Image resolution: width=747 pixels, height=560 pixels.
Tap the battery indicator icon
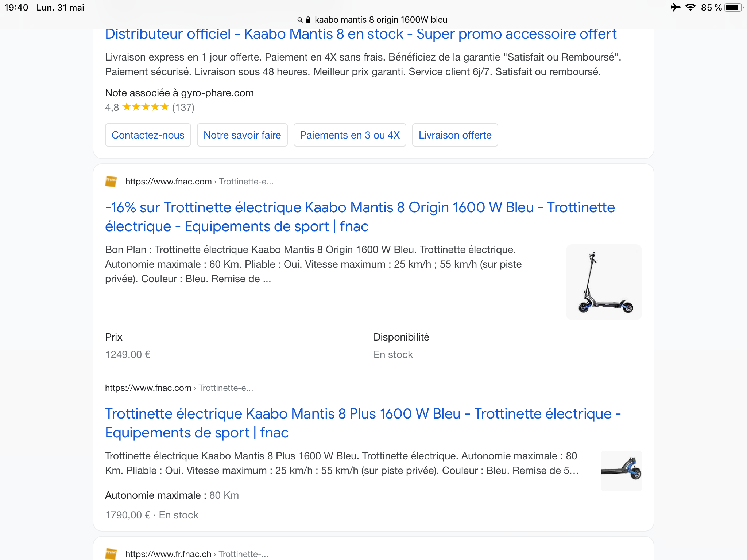click(734, 7)
